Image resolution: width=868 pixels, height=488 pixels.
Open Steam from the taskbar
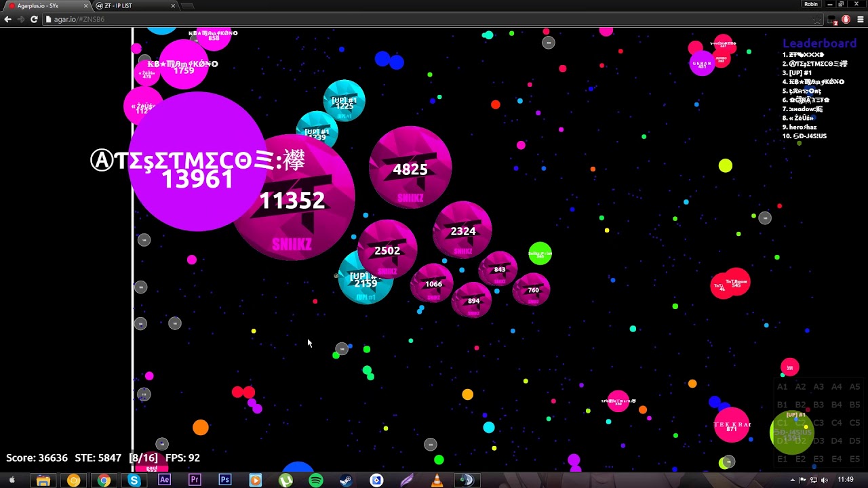click(x=346, y=481)
